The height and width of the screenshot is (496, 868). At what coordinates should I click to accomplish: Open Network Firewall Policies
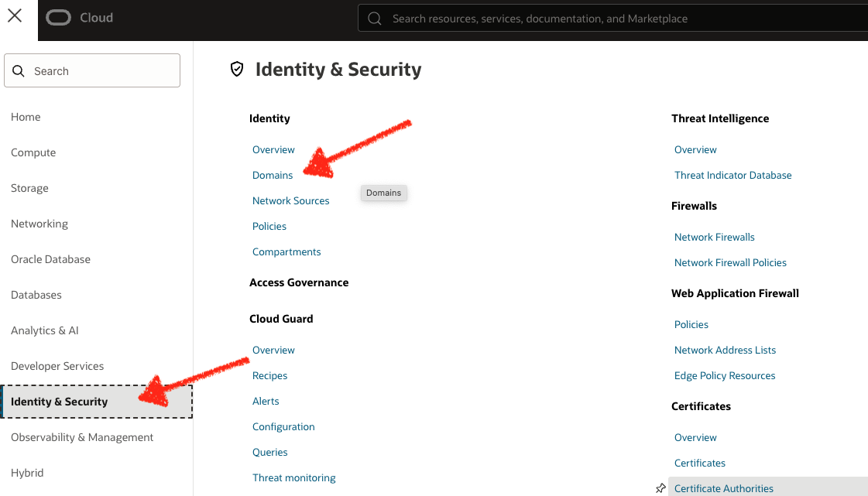pyautogui.click(x=730, y=262)
